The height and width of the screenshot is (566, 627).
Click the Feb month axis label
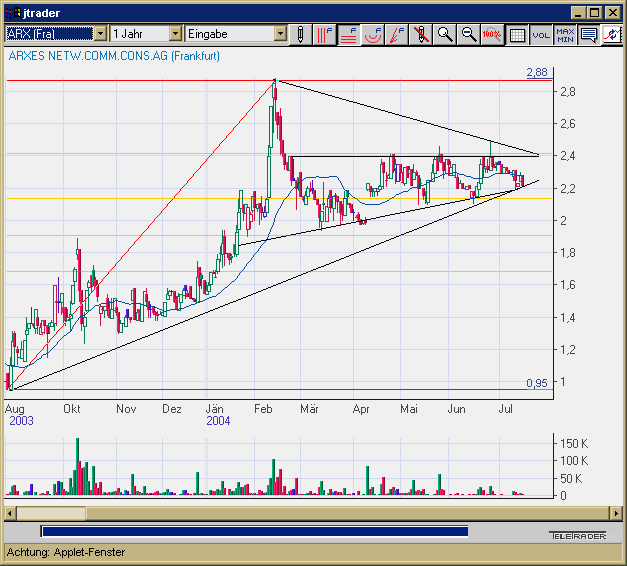pyautogui.click(x=263, y=409)
